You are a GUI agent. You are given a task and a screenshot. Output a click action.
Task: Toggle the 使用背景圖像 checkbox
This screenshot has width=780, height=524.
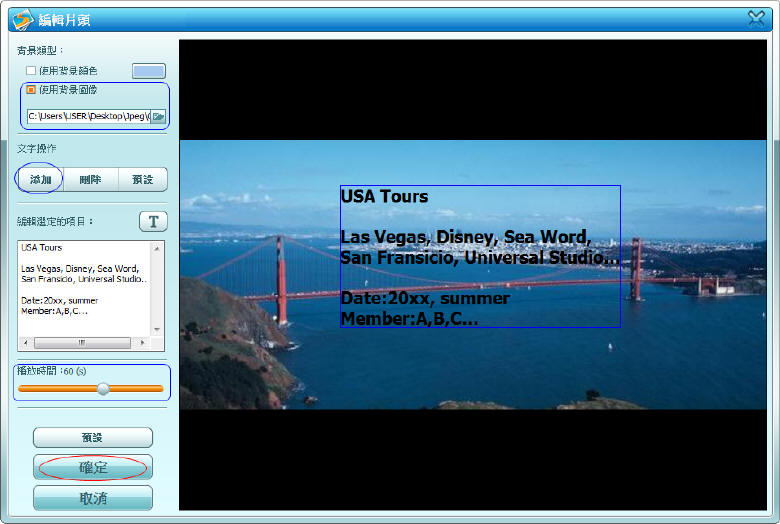pyautogui.click(x=31, y=90)
